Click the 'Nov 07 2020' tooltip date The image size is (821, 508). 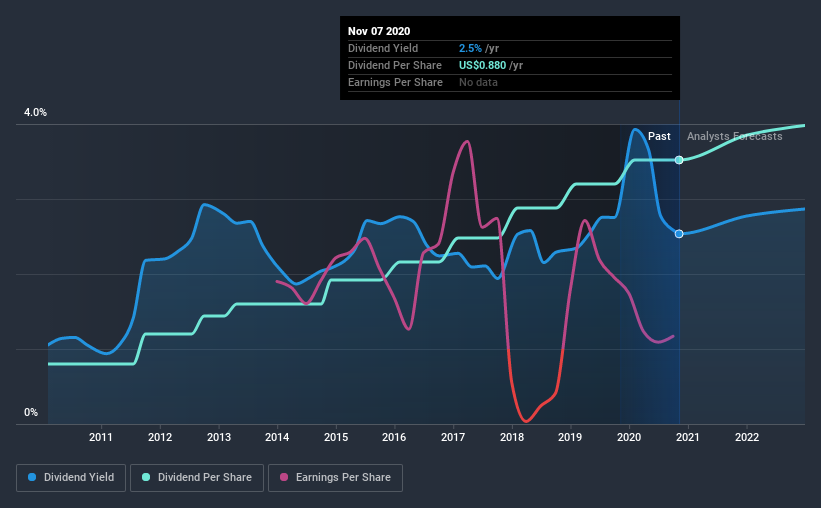click(379, 31)
